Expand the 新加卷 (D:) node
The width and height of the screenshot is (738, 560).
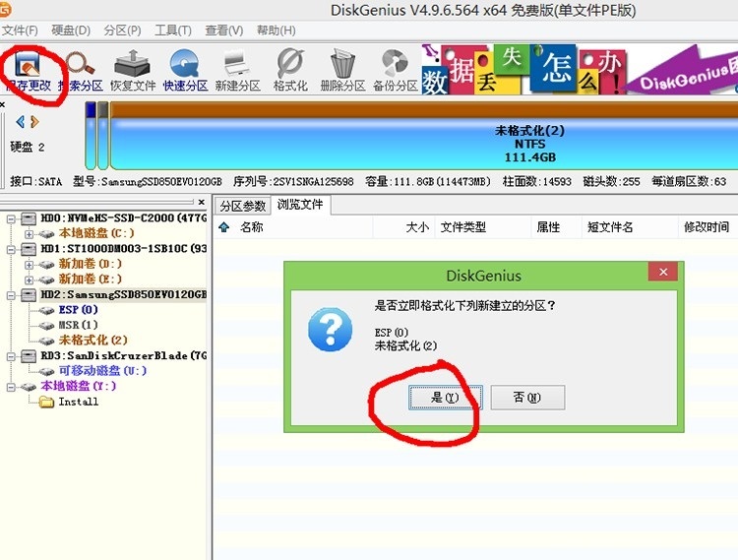[30, 265]
